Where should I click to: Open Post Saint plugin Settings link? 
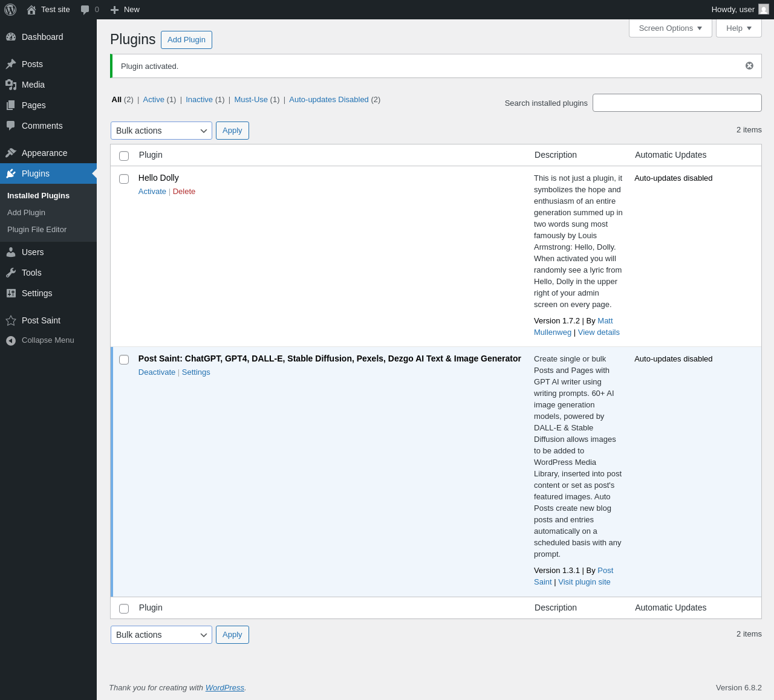click(196, 372)
